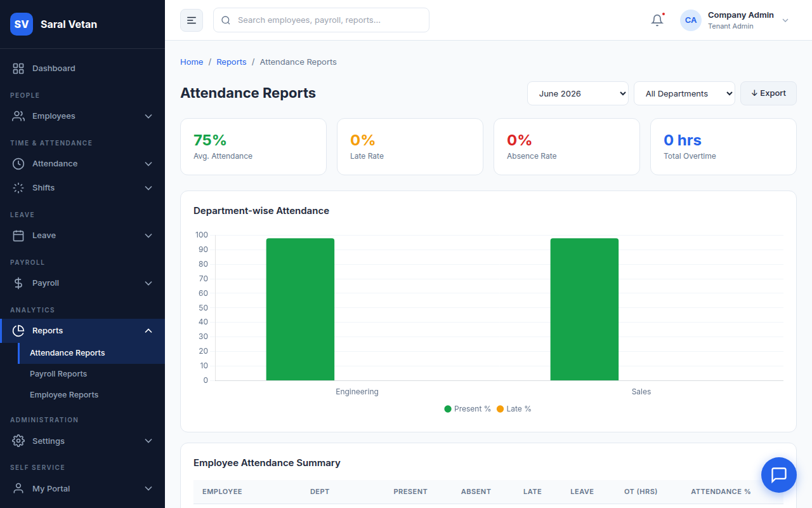Click the CA user avatar
The height and width of the screenshot is (508, 812).
point(691,20)
